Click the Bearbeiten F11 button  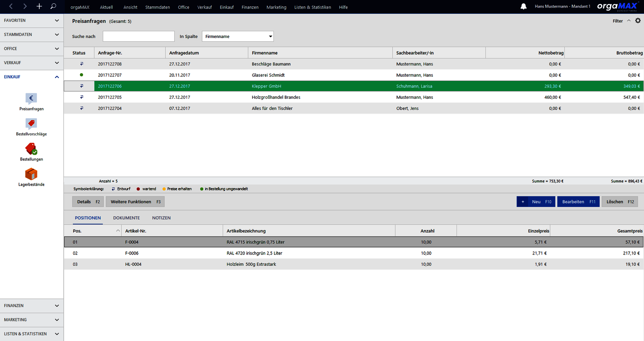pos(578,202)
